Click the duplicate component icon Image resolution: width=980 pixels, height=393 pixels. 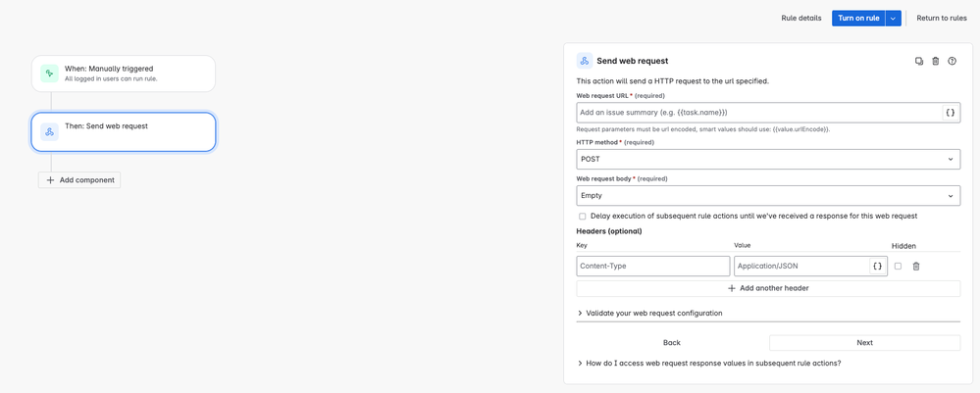pos(919,61)
